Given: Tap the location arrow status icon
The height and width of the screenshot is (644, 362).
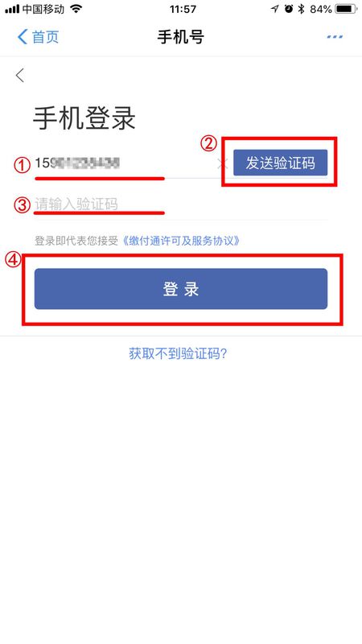Looking at the screenshot, I should tap(274, 9).
